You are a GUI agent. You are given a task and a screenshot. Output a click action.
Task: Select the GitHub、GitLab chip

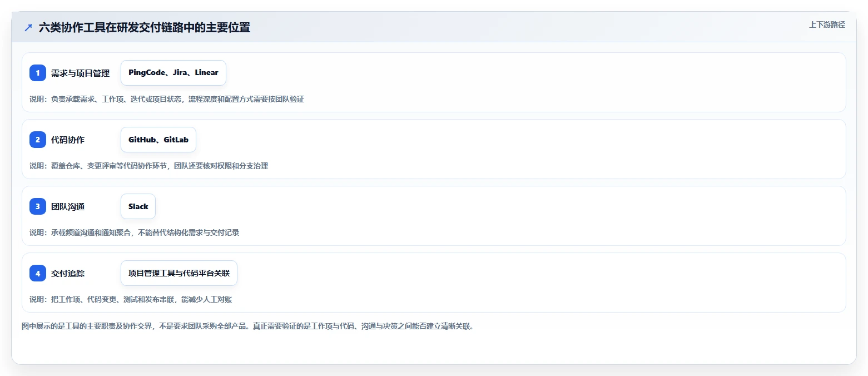click(158, 140)
